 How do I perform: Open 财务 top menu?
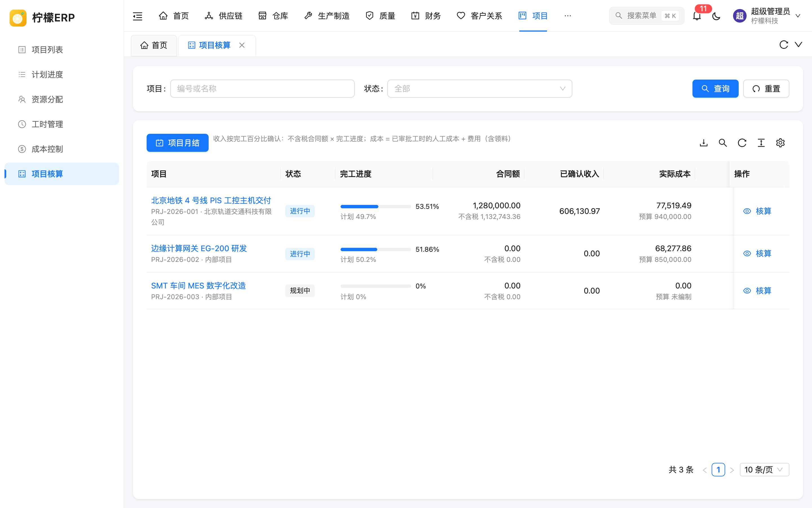[x=426, y=16]
